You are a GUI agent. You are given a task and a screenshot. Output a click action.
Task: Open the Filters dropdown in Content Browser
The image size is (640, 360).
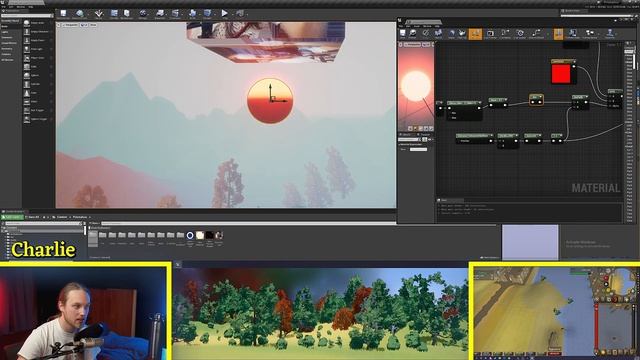pos(94,223)
